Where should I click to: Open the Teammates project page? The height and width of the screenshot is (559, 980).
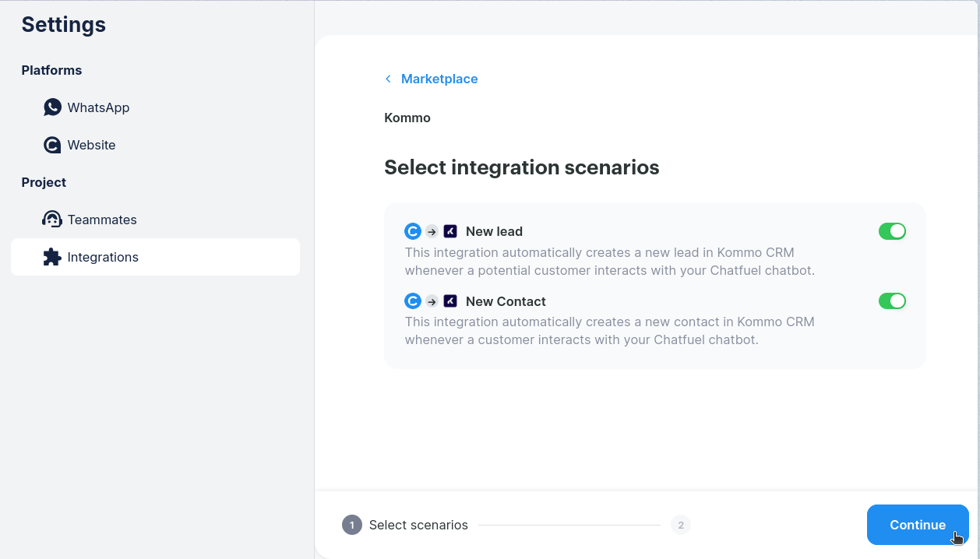(x=102, y=220)
